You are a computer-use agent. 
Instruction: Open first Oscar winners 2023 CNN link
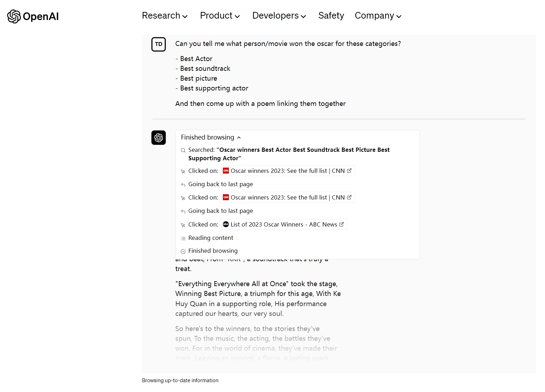coord(287,171)
